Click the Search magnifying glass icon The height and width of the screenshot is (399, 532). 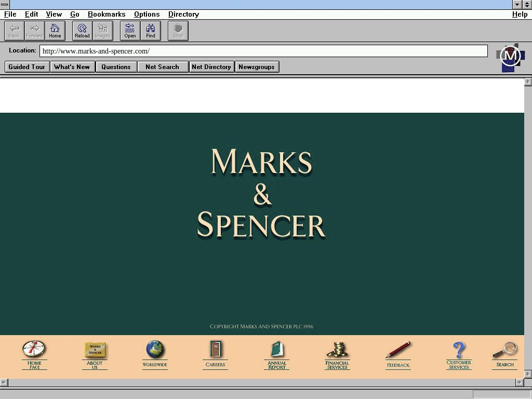click(504, 350)
